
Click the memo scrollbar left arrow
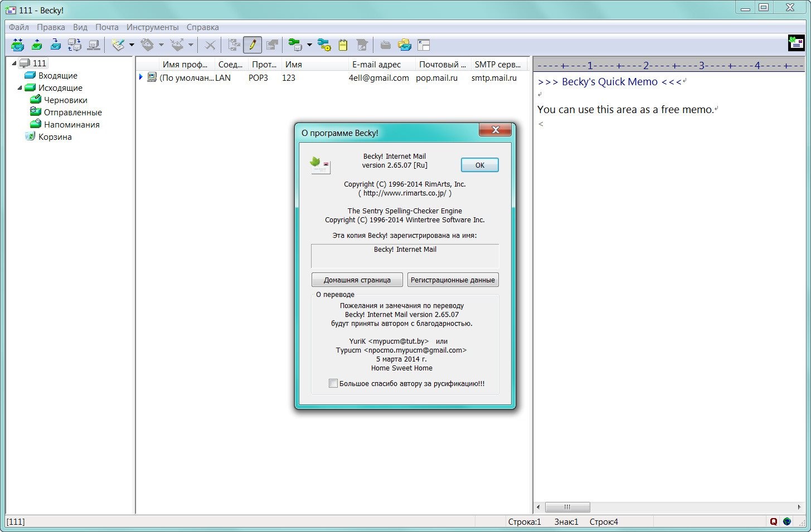(x=538, y=507)
